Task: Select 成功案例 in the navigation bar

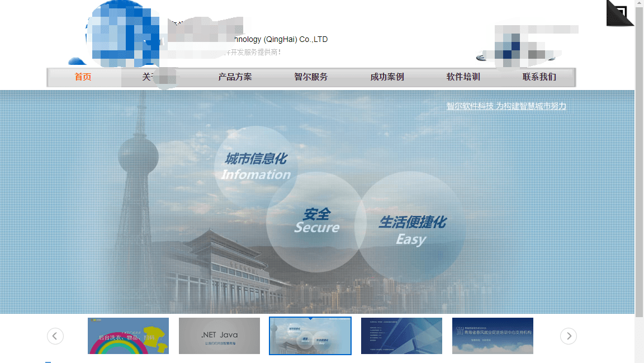Action: click(387, 77)
